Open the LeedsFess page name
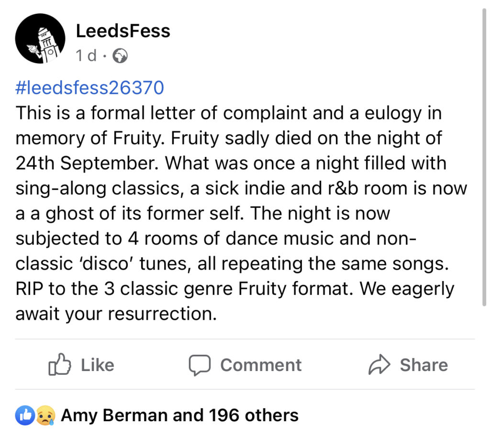This screenshot has width=490, height=448. click(123, 31)
